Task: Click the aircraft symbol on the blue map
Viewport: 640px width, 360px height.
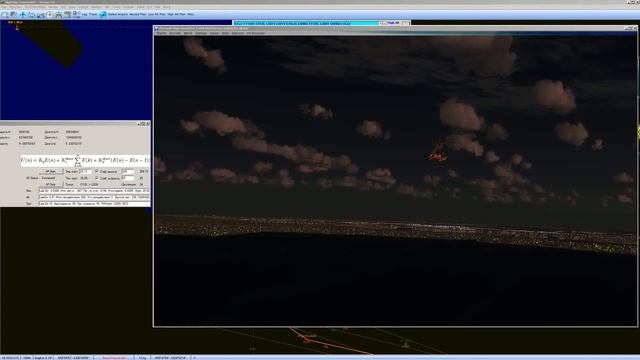Action: (x=17, y=27)
